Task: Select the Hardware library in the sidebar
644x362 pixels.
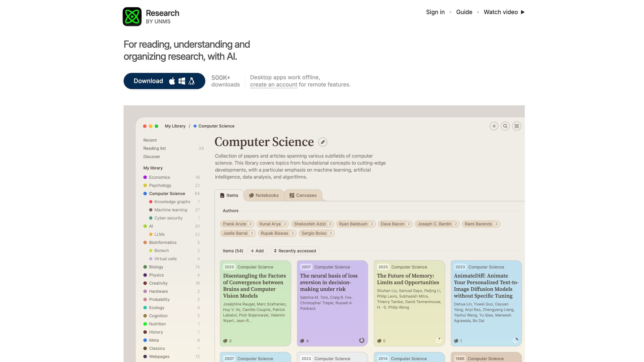Action: [172, 291]
